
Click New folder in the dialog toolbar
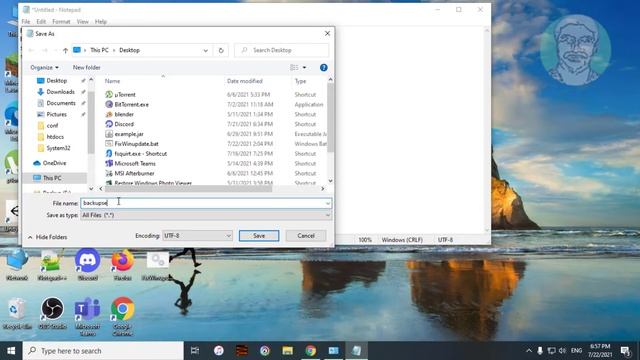(x=87, y=67)
